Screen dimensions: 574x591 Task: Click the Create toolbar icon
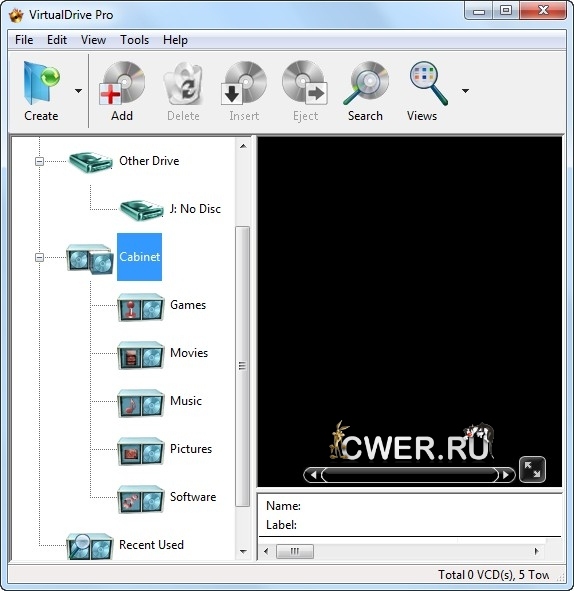point(41,83)
